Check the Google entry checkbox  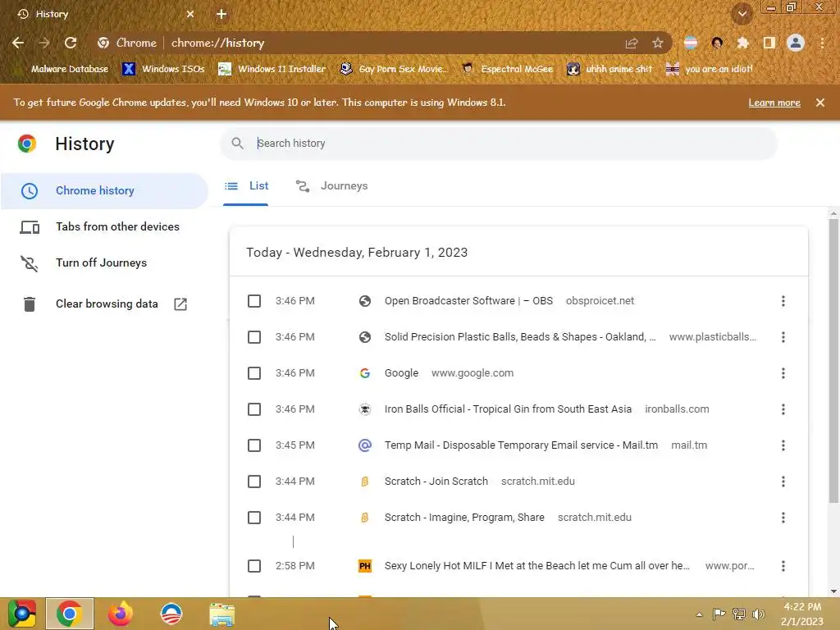pyautogui.click(x=254, y=373)
